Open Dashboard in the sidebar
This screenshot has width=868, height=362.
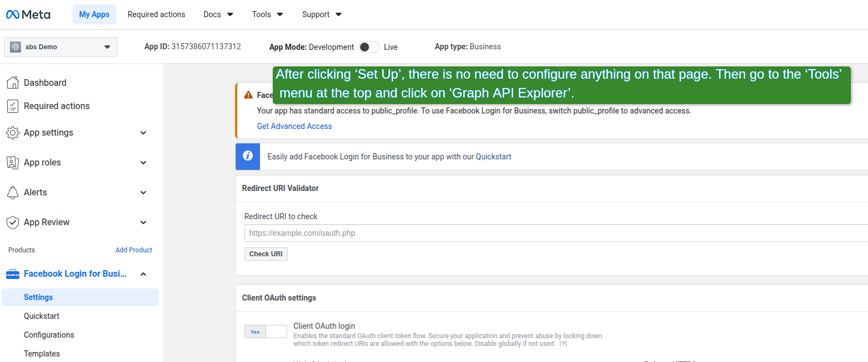tap(45, 82)
